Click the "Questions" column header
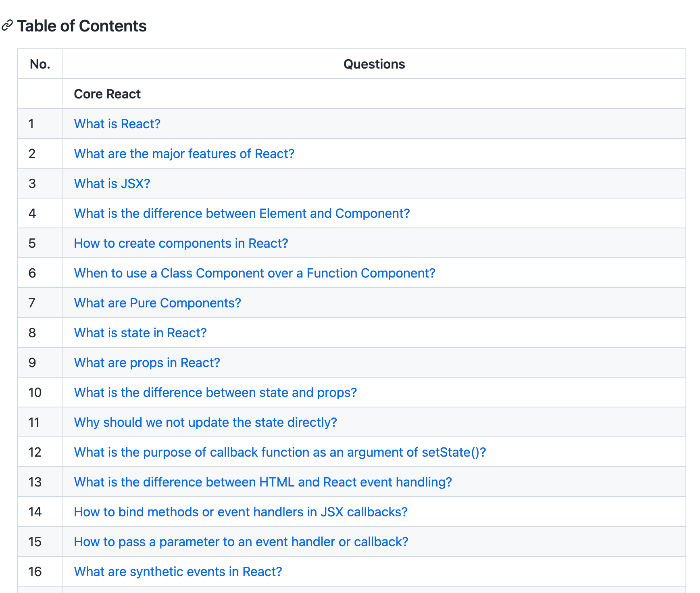 pos(374,64)
